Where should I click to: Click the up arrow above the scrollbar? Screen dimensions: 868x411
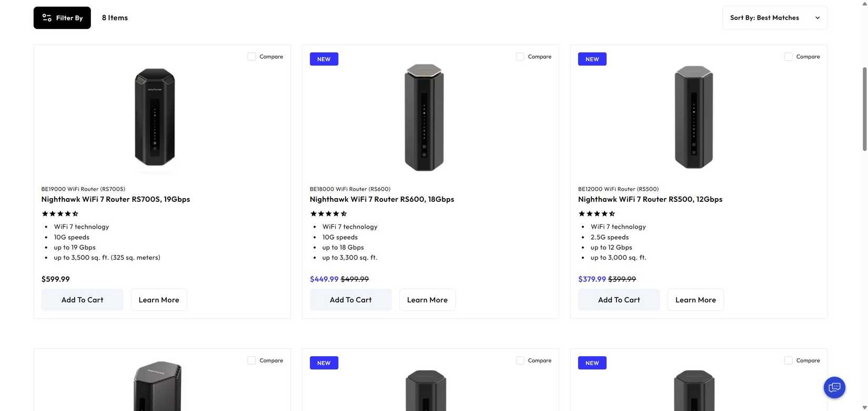point(864,4)
